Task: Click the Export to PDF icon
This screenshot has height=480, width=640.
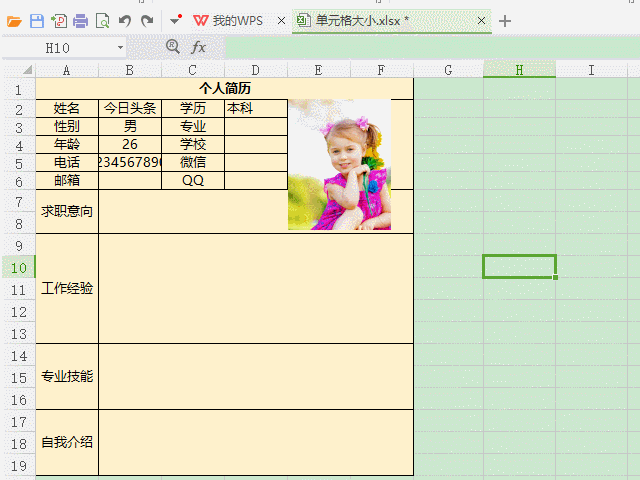Action: click(x=59, y=21)
